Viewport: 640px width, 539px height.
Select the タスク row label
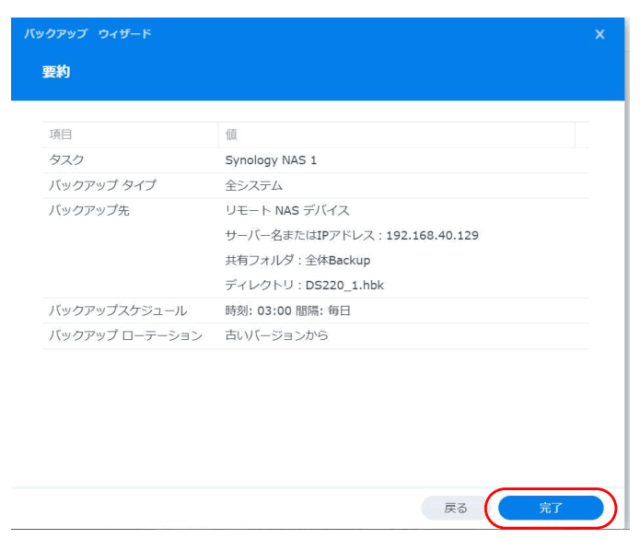(67, 160)
